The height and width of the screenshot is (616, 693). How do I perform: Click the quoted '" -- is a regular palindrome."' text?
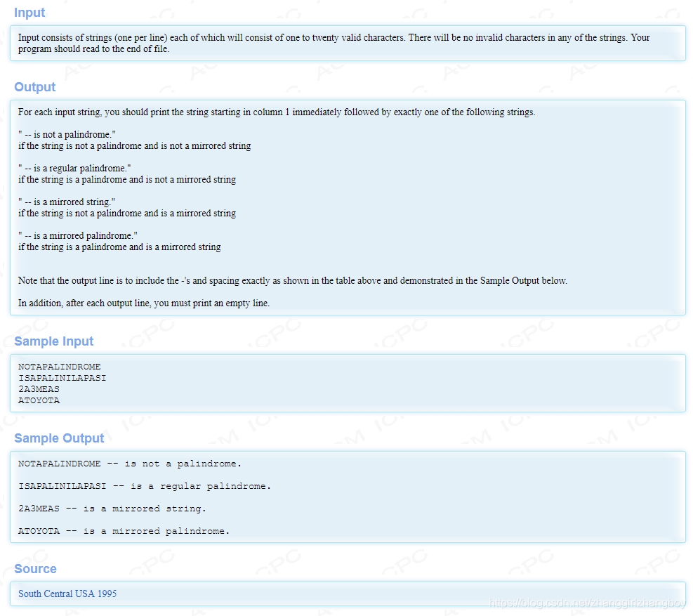(x=74, y=168)
